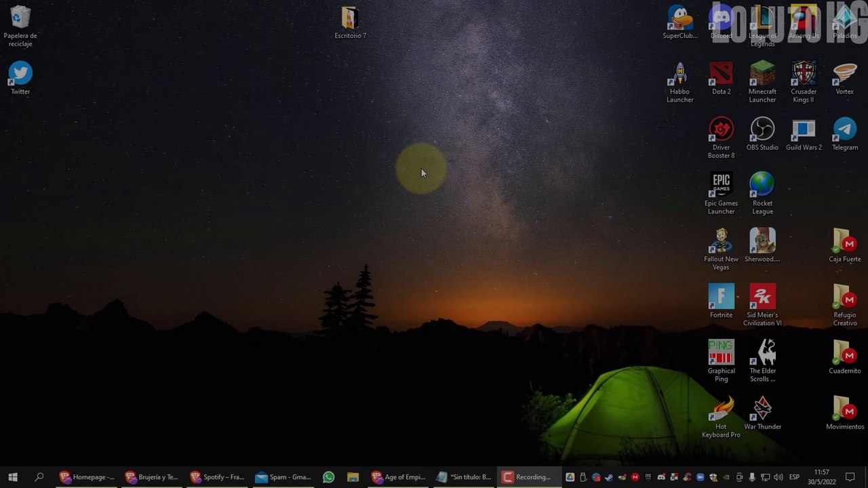The width and height of the screenshot is (868, 488).
Task: Select the Hot Keyboard Pro desktop shortcut
Action: pyautogui.click(x=721, y=417)
